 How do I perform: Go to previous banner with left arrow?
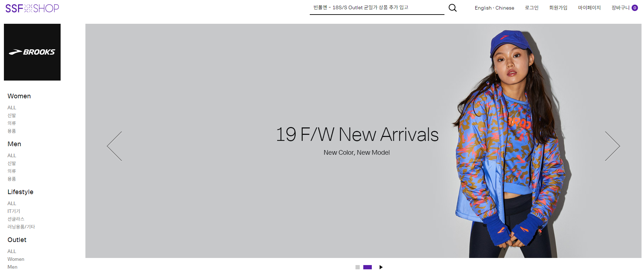[114, 146]
